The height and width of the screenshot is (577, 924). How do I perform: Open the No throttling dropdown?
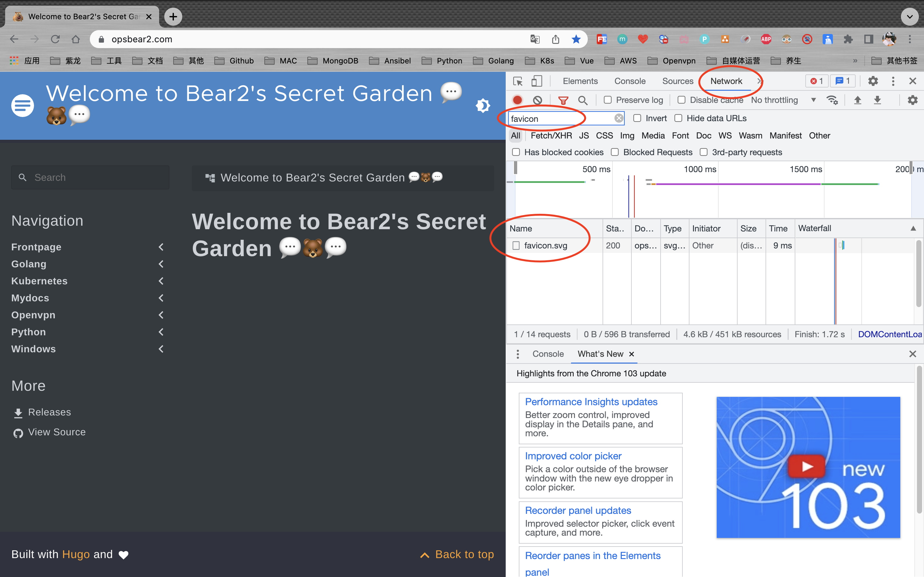[783, 100]
